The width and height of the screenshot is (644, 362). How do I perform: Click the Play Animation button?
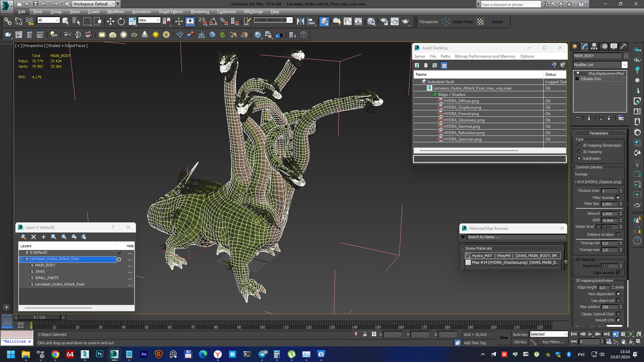(590, 334)
